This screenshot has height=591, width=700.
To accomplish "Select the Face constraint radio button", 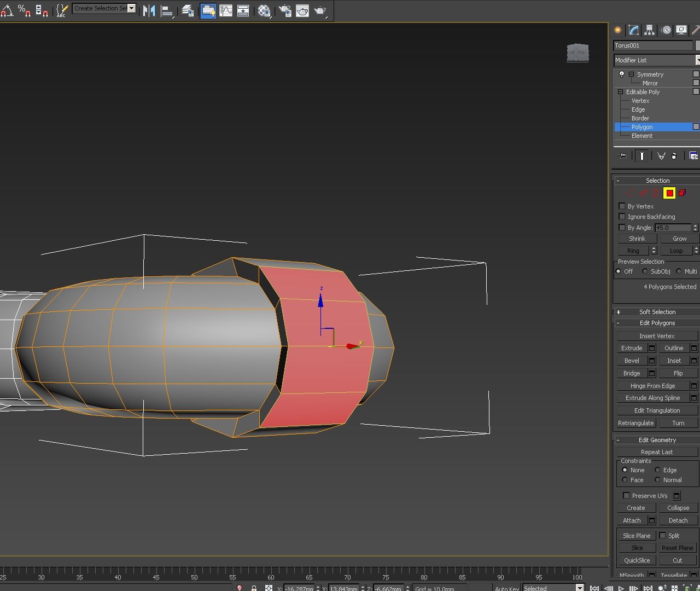I will click(625, 480).
